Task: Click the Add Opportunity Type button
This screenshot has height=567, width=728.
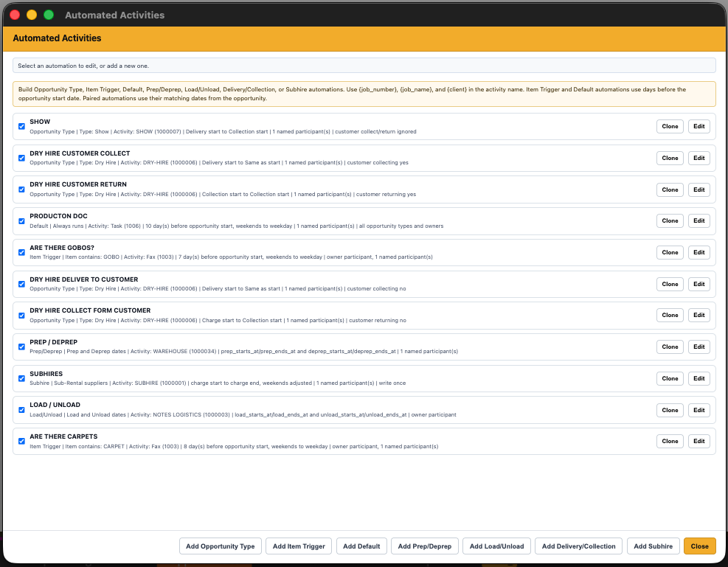Action: click(220, 546)
